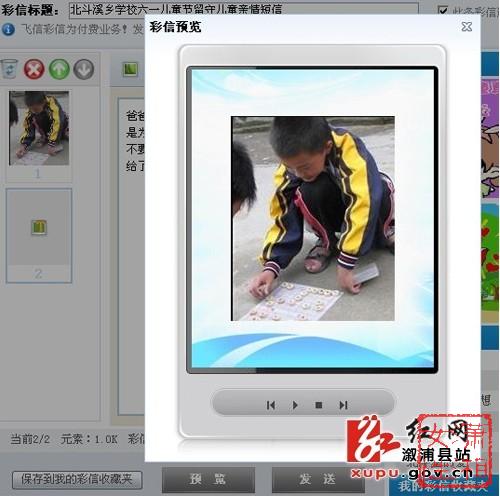
Task: Stop the MMS preview playback
Action: tap(319, 405)
